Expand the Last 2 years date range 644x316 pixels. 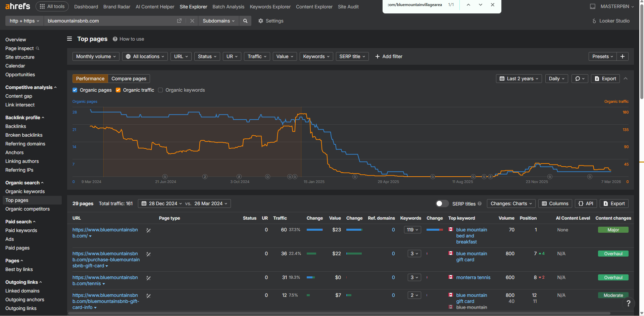(519, 79)
